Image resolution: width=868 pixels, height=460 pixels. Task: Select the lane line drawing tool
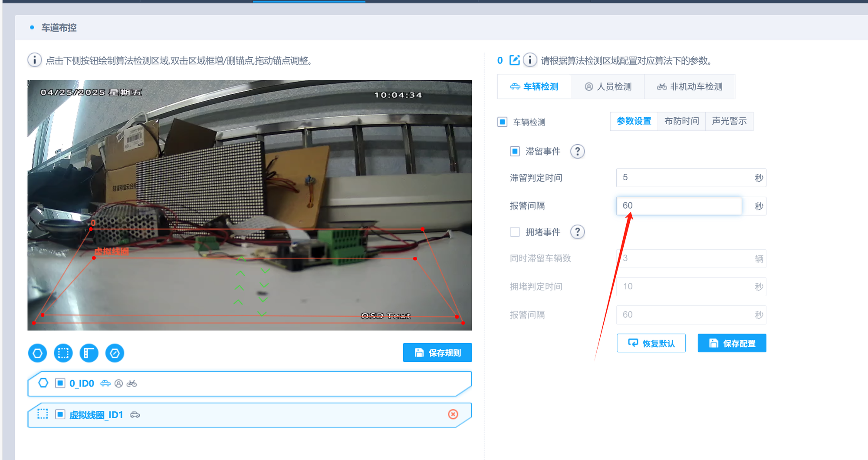(89, 353)
